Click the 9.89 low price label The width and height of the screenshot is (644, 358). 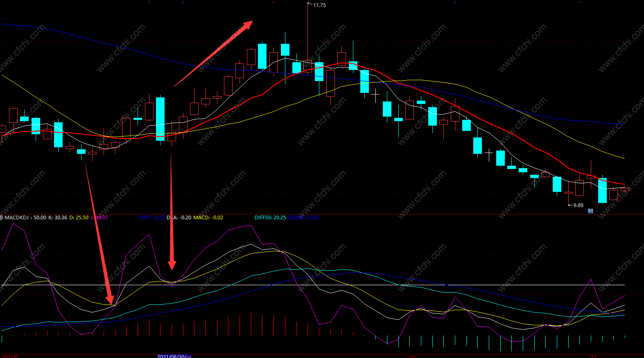click(578, 205)
